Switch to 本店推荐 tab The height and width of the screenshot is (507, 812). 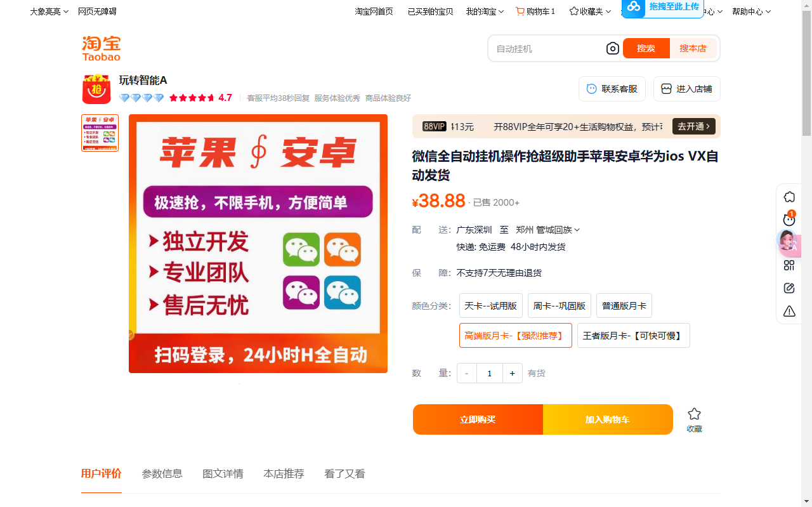pyautogui.click(x=284, y=473)
